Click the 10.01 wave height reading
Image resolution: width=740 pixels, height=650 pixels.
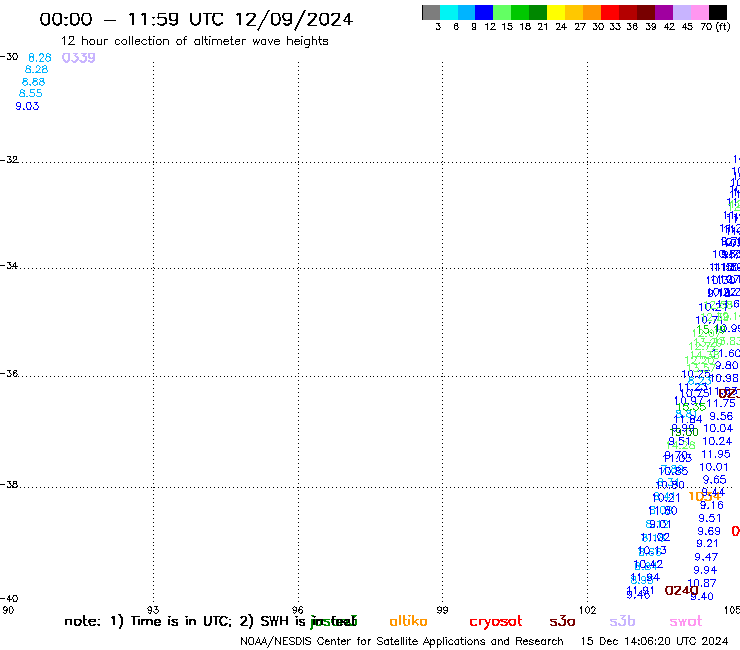click(714, 467)
